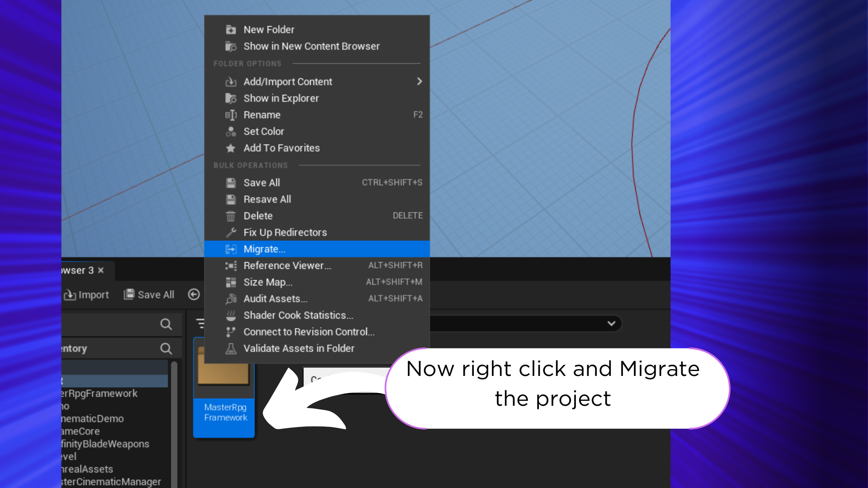Screen dimensions: 868x488
Task: Click Import button in Content Browser
Action: pos(86,295)
